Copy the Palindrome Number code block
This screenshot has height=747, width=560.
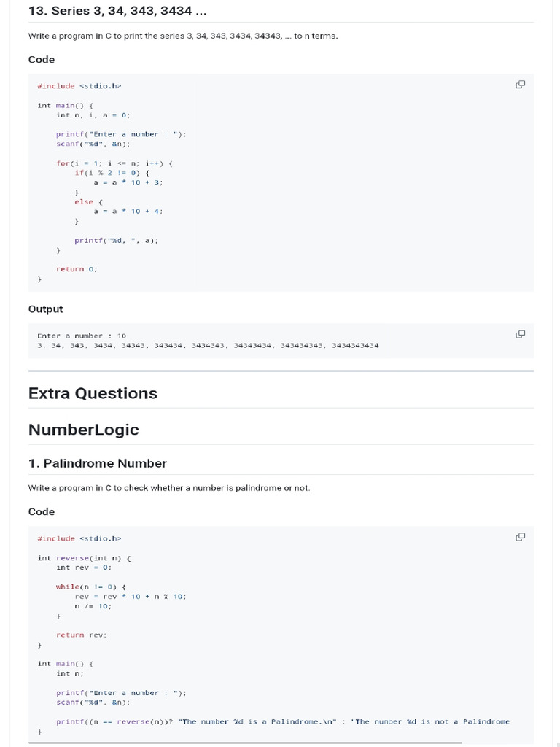(520, 537)
